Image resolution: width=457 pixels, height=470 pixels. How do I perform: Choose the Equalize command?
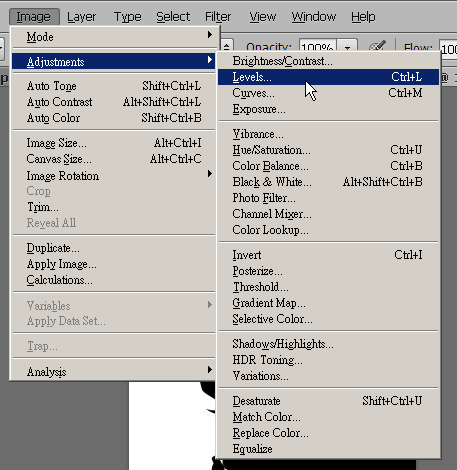point(328,449)
